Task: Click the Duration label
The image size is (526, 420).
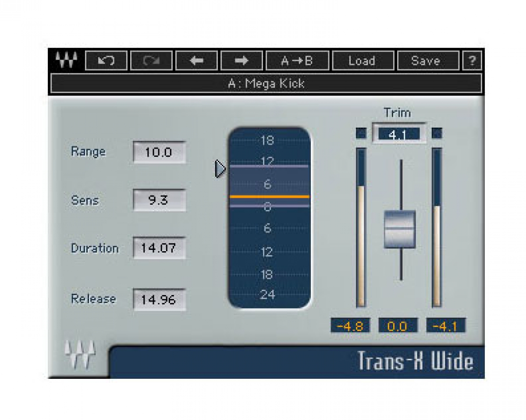Action: click(95, 248)
